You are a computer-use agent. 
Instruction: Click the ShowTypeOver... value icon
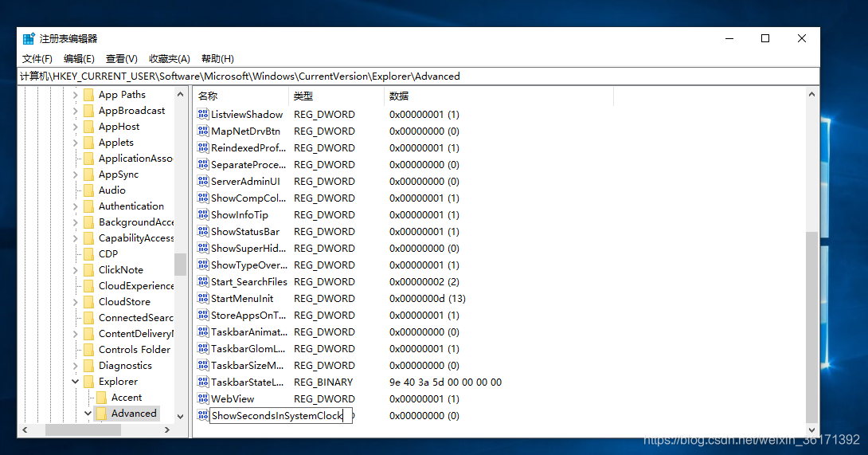tap(202, 265)
